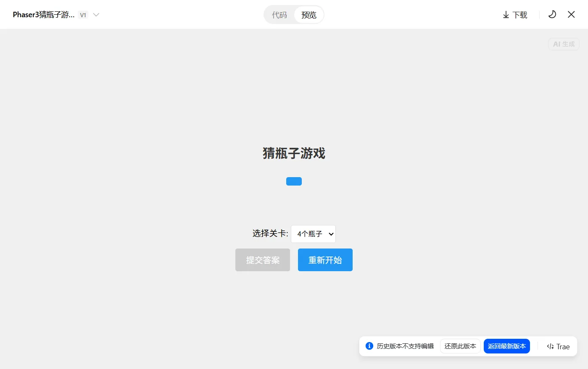Click the download (下载) icon
The image size is (588, 369).
(514, 15)
